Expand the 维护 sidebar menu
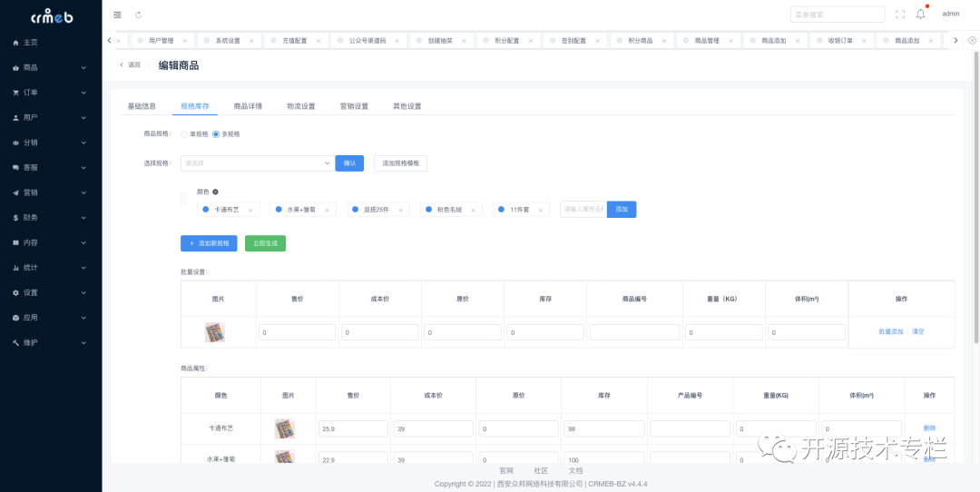 [51, 342]
